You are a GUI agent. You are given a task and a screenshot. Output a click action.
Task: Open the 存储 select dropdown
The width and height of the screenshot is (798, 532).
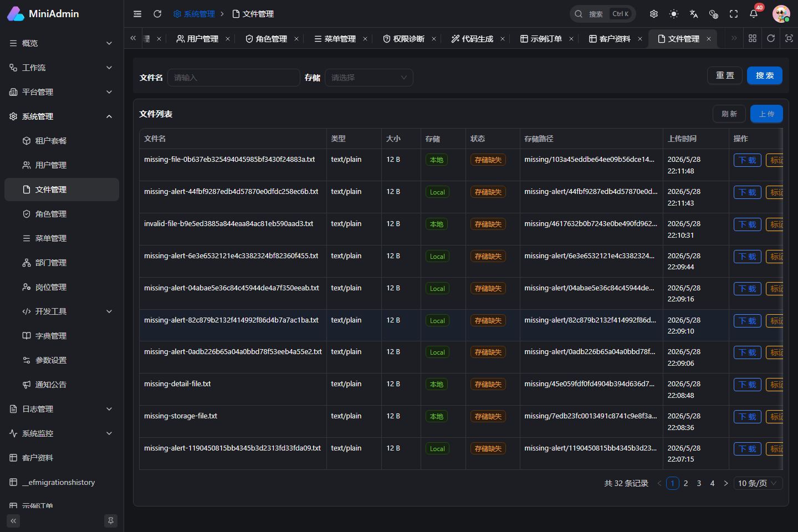tap(369, 78)
